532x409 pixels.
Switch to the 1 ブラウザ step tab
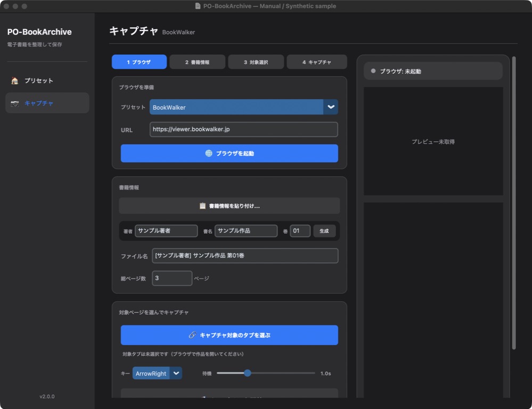(139, 62)
